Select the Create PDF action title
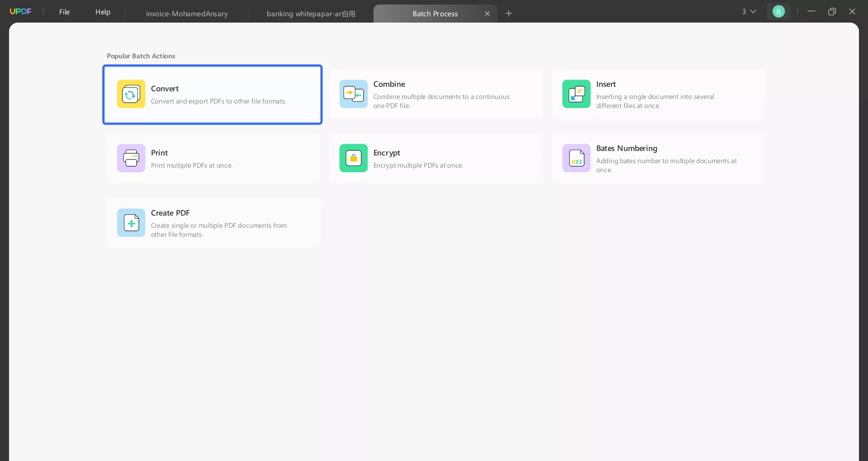This screenshot has width=868, height=461. pyautogui.click(x=170, y=213)
